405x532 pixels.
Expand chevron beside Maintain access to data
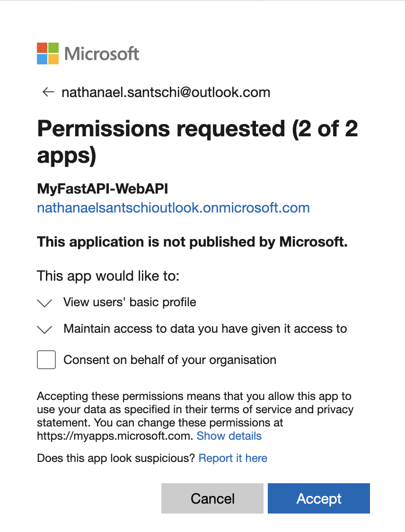point(44,330)
